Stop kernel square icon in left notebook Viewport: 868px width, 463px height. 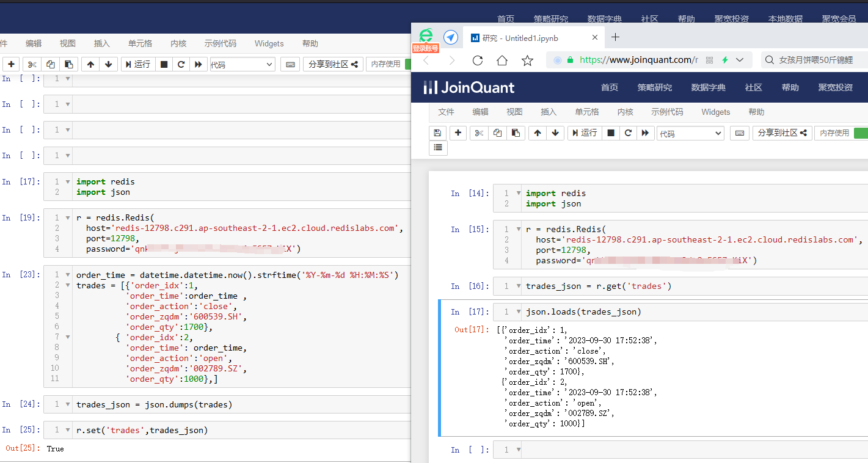164,64
